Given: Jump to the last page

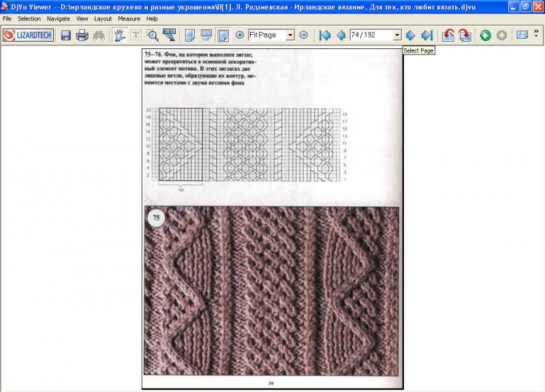Looking at the screenshot, I should [427, 35].
